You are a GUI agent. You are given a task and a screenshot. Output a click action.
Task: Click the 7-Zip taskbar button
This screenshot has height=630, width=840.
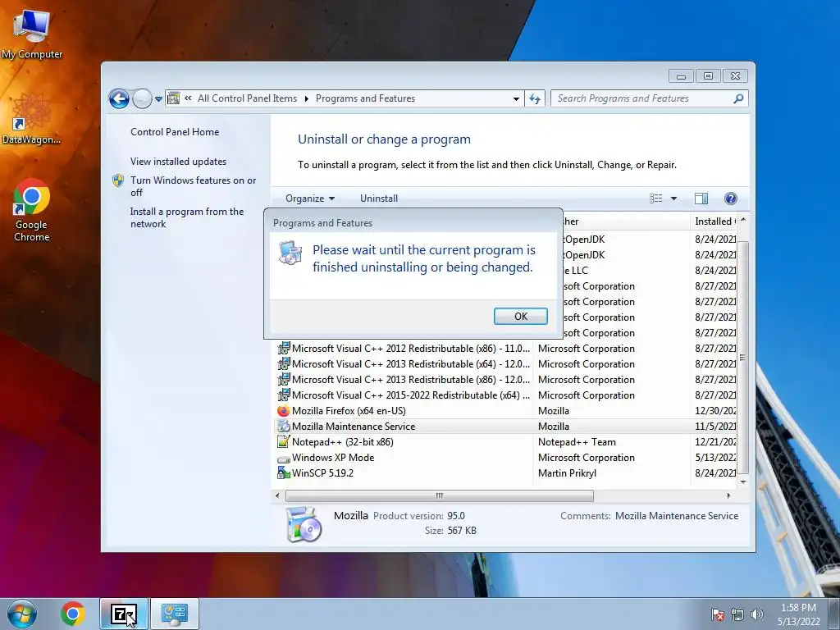pyautogui.click(x=124, y=614)
